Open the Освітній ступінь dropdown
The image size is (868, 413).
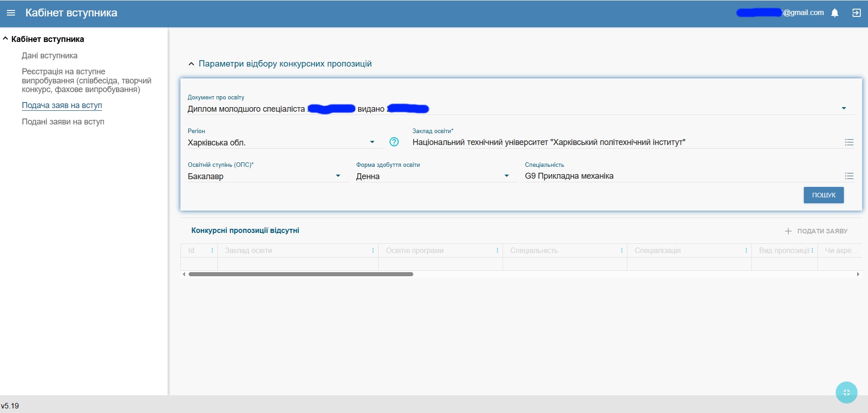coord(338,176)
